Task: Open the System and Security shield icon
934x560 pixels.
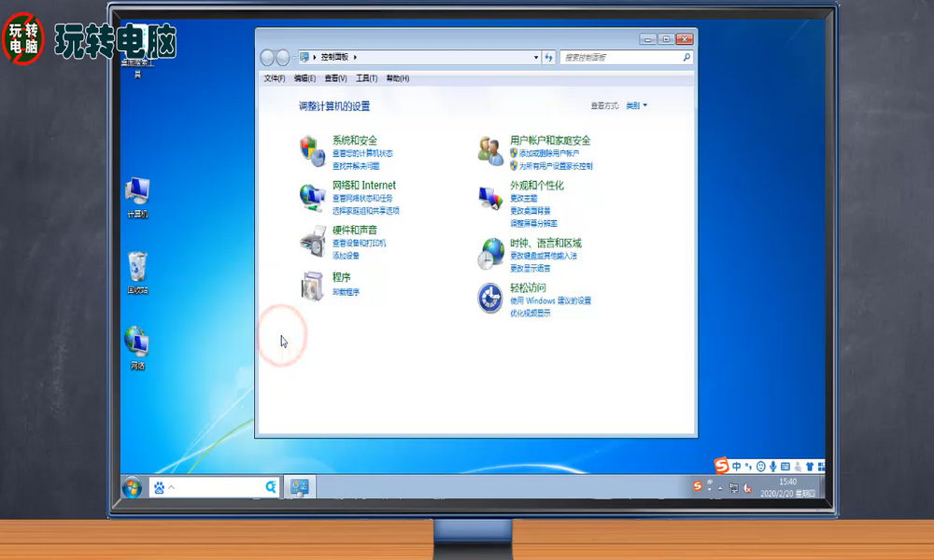Action: pyautogui.click(x=312, y=151)
